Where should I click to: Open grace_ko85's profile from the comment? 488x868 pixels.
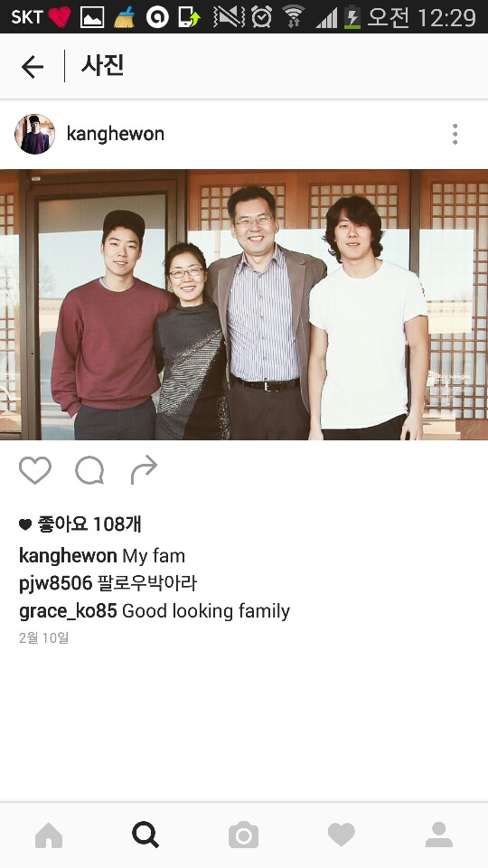click(x=68, y=611)
